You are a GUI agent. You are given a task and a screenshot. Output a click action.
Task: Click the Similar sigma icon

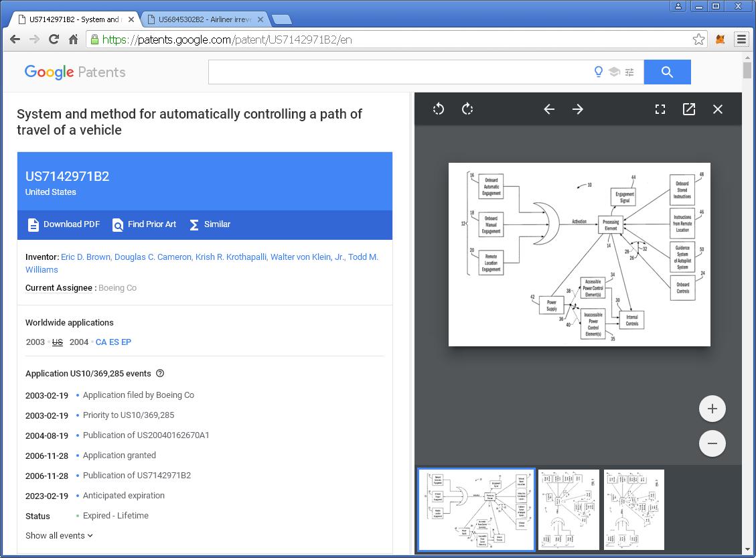(x=194, y=225)
